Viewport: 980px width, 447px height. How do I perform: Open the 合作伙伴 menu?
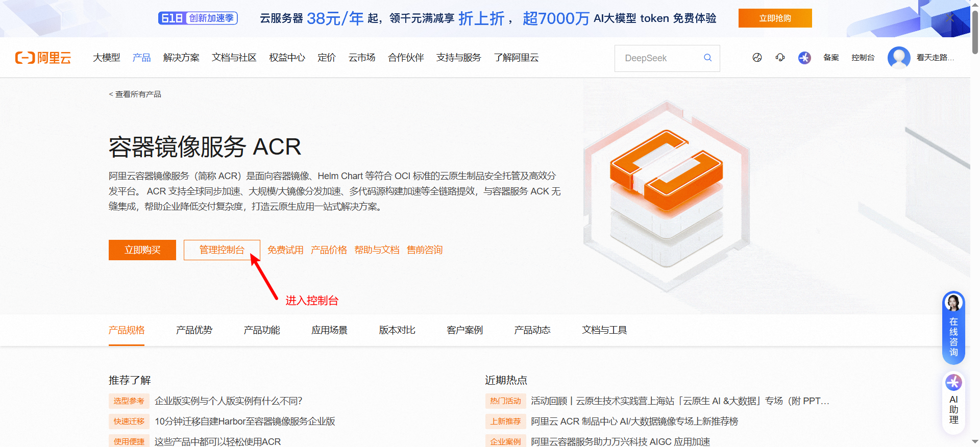[406, 58]
